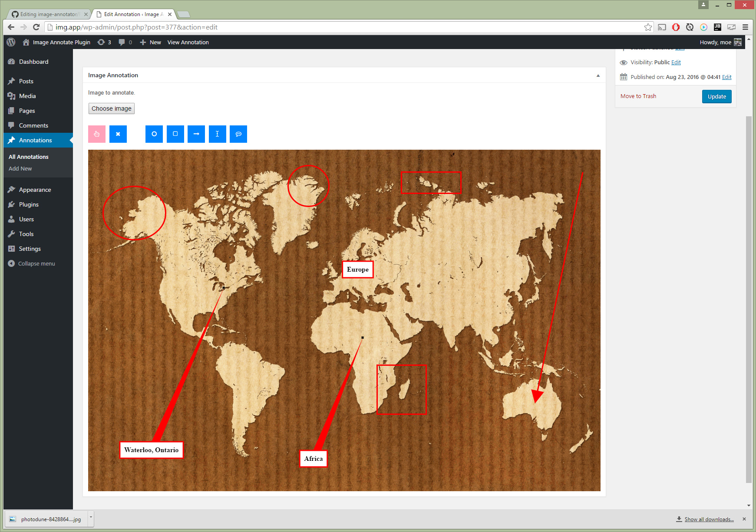Open dropdown arrow for downloaded file
This screenshot has height=532, width=756.
point(91,519)
